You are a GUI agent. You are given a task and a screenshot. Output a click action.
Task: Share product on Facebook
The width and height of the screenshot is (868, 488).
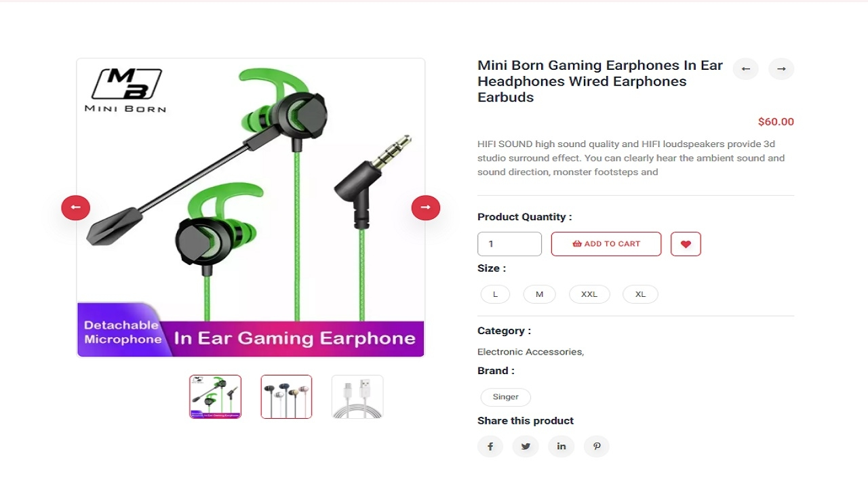pos(490,446)
